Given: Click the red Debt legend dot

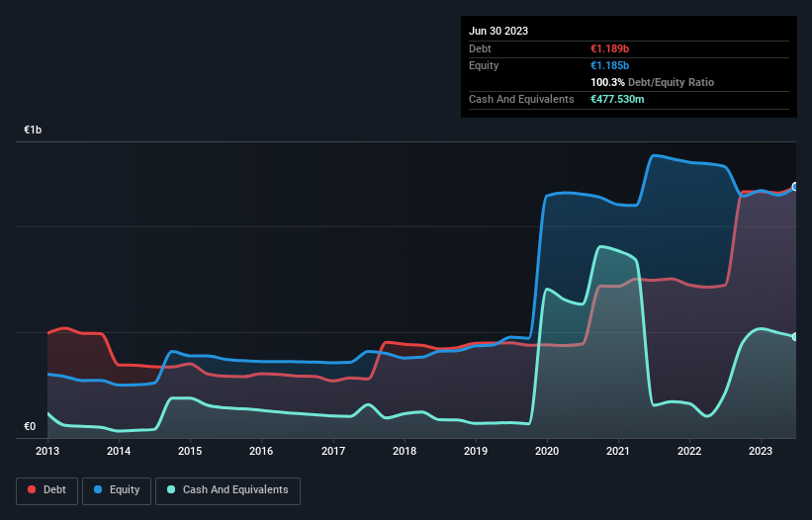Looking at the screenshot, I should point(32,489).
